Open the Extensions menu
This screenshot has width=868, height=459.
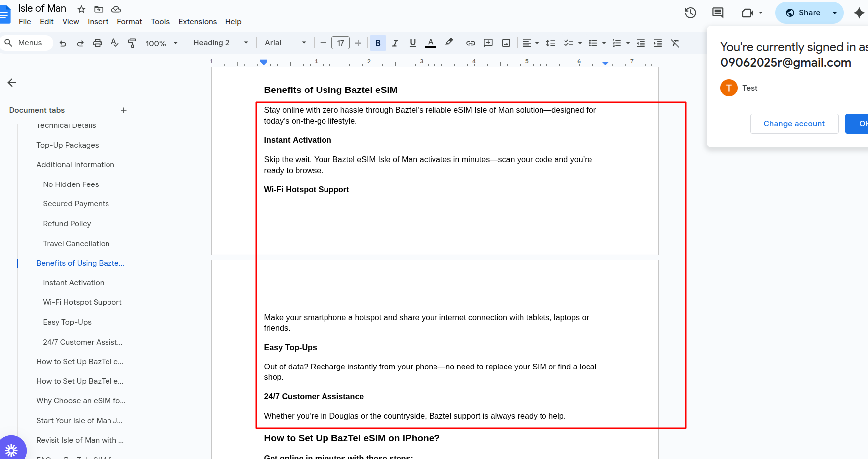pos(197,22)
